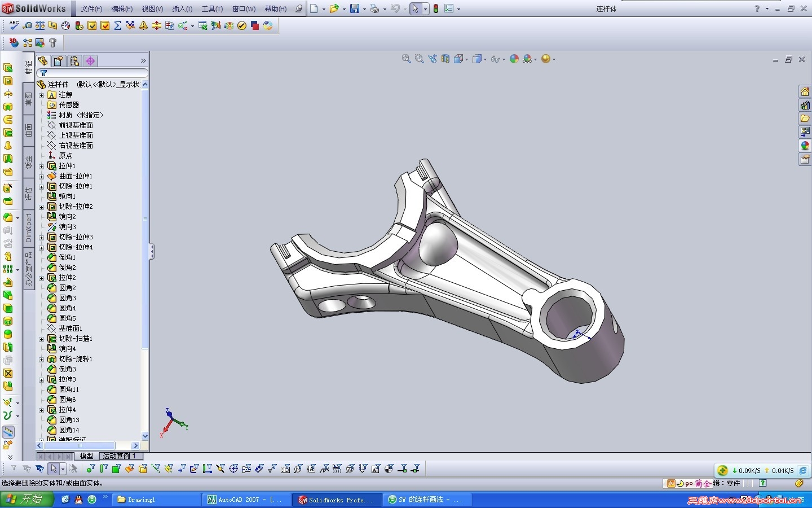Viewport: 812px width, 508px height.
Task: Click the feature tree filter input field
Action: click(x=92, y=73)
